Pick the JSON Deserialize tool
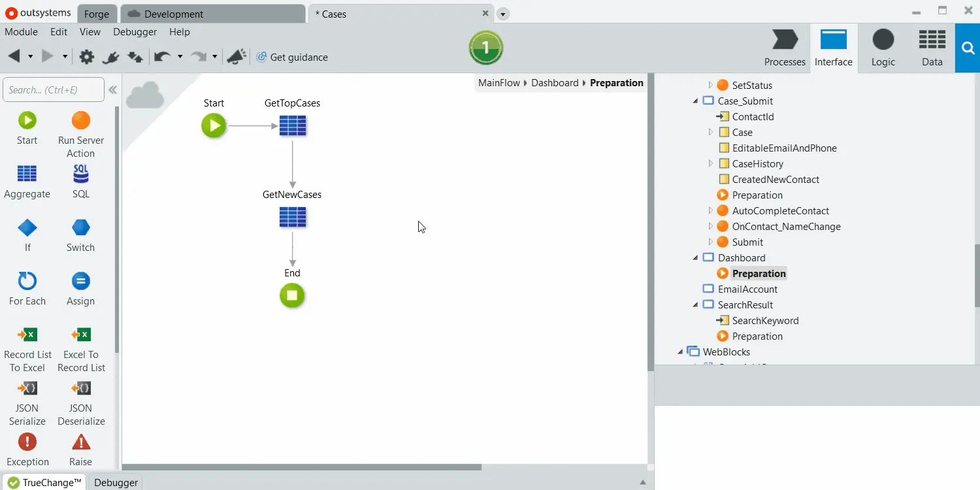This screenshot has height=490, width=980. pos(81,403)
